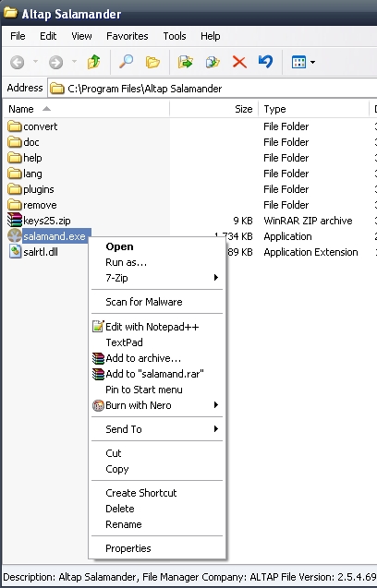Viewport: 377px width, 588px height.
Task: Choose Delete from context menu
Action: 157,509
